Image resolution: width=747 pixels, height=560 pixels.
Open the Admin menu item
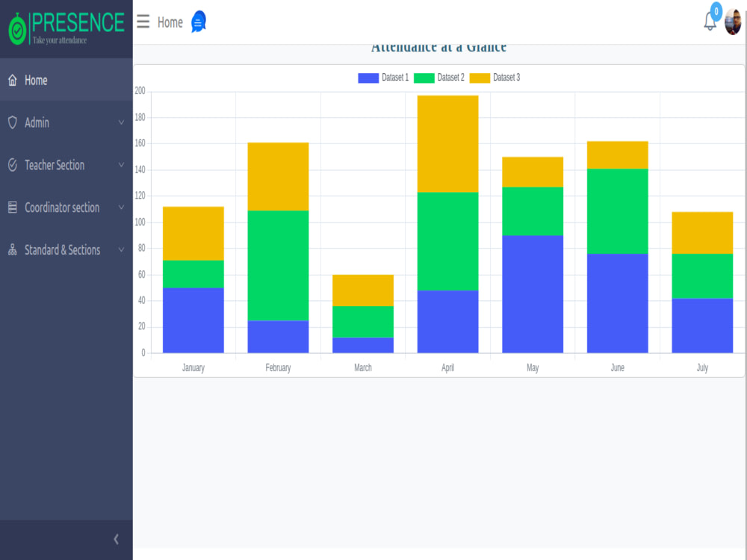coord(66,122)
